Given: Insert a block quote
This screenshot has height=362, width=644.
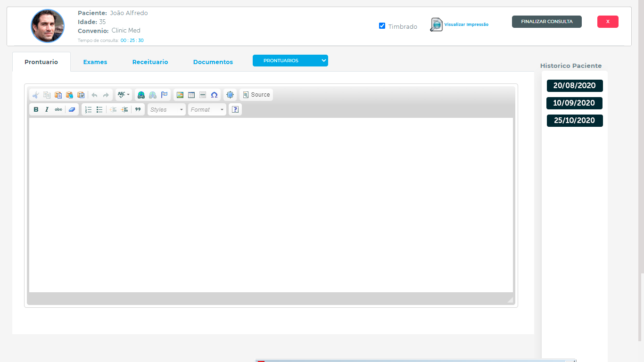Looking at the screenshot, I should point(138,109).
